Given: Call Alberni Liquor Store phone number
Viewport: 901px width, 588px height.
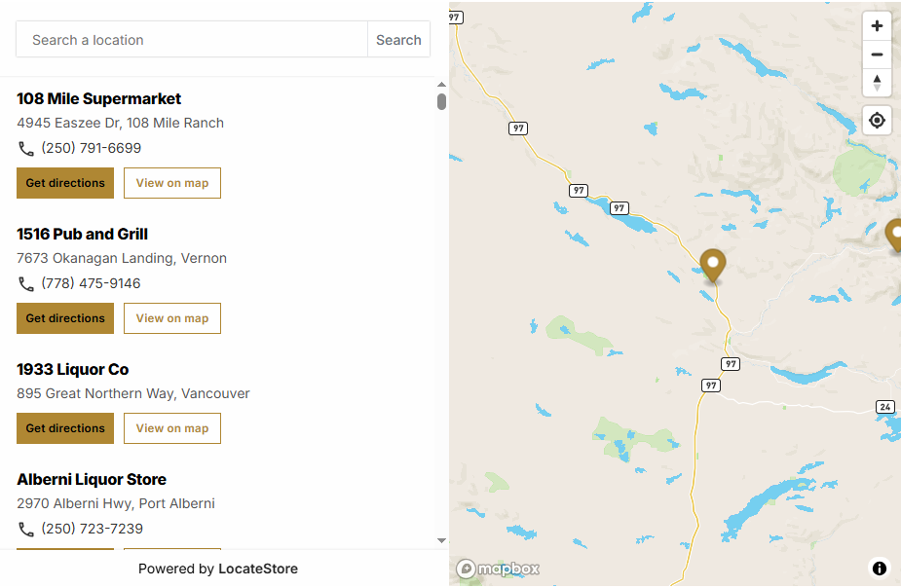Looking at the screenshot, I should (92, 530).
